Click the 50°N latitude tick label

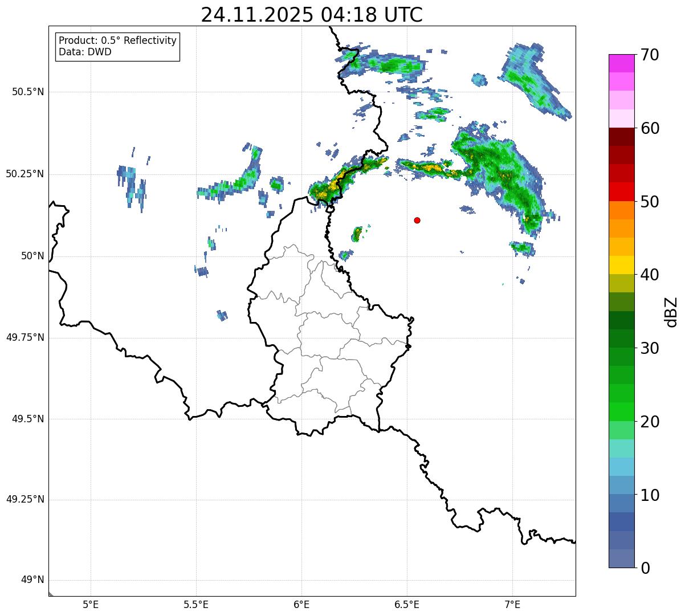32,256
